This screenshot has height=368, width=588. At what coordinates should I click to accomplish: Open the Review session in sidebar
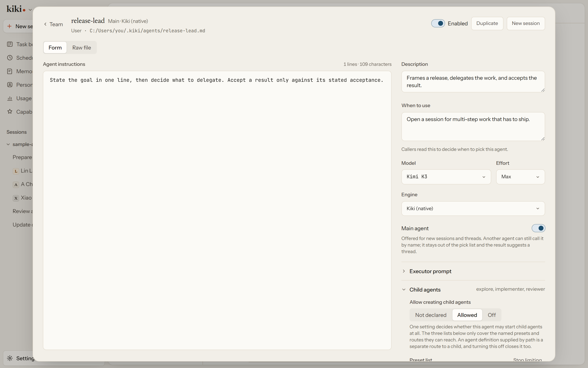(x=22, y=211)
